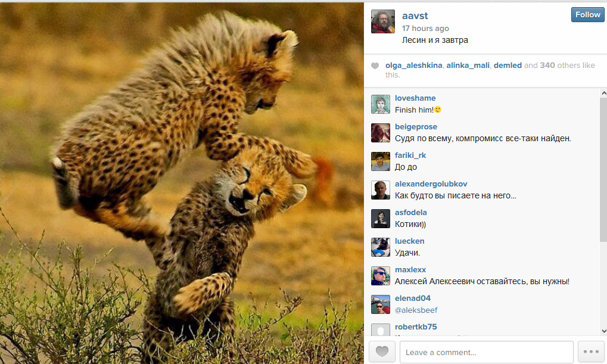Click fariki_rk's profile avatar
607x364 pixels.
[x=381, y=161]
